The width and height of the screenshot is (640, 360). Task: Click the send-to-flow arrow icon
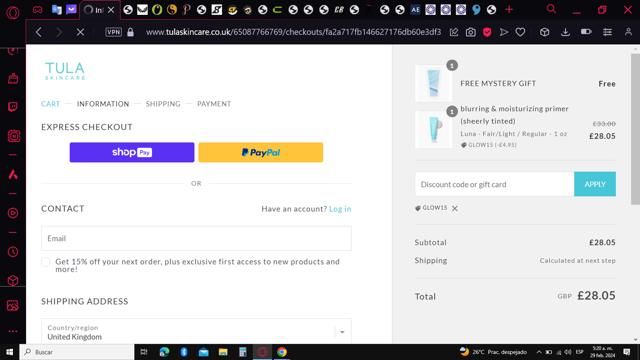[x=504, y=32]
